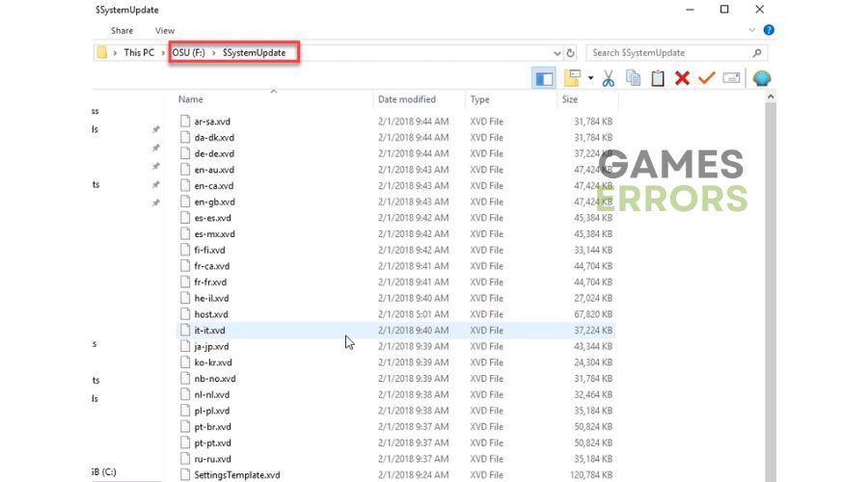
Task: Click This PC in the breadcrumb
Action: (139, 53)
